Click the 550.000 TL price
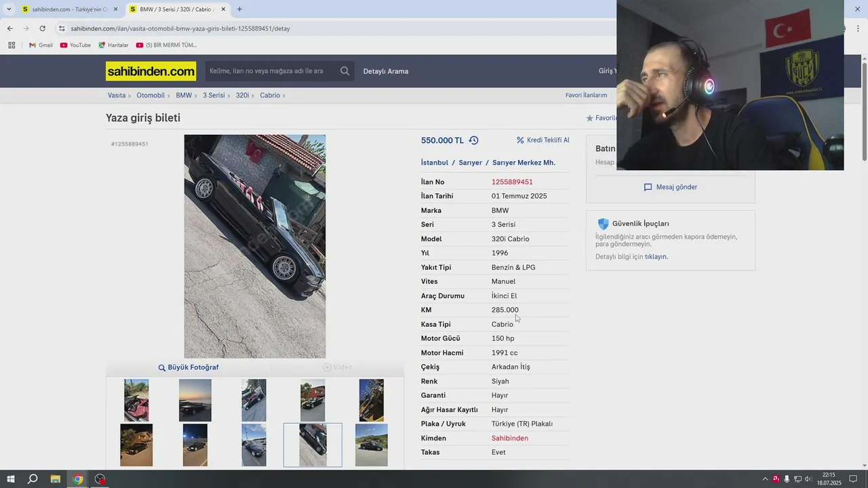 point(442,140)
